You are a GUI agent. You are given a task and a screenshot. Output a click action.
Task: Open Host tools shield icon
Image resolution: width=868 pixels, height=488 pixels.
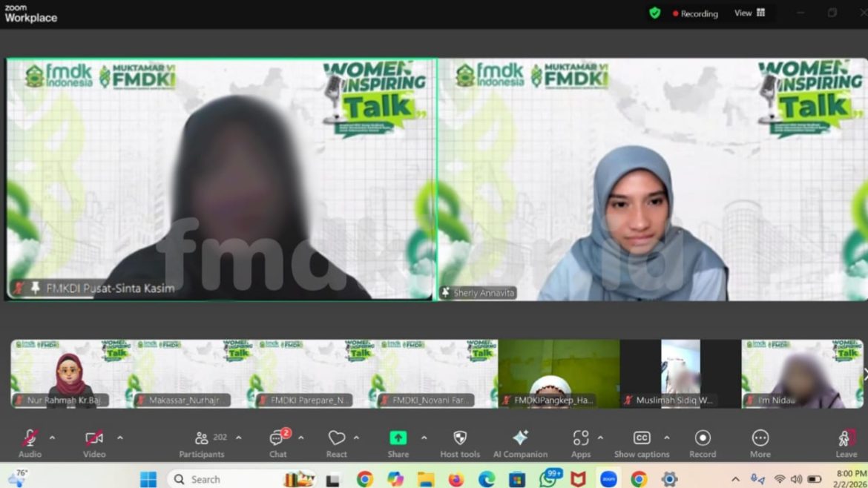[x=459, y=438]
